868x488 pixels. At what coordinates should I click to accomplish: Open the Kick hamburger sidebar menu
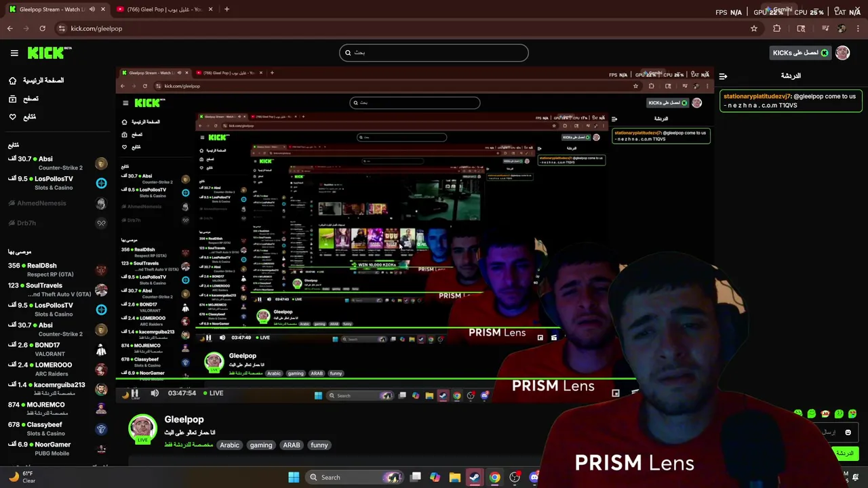14,53
